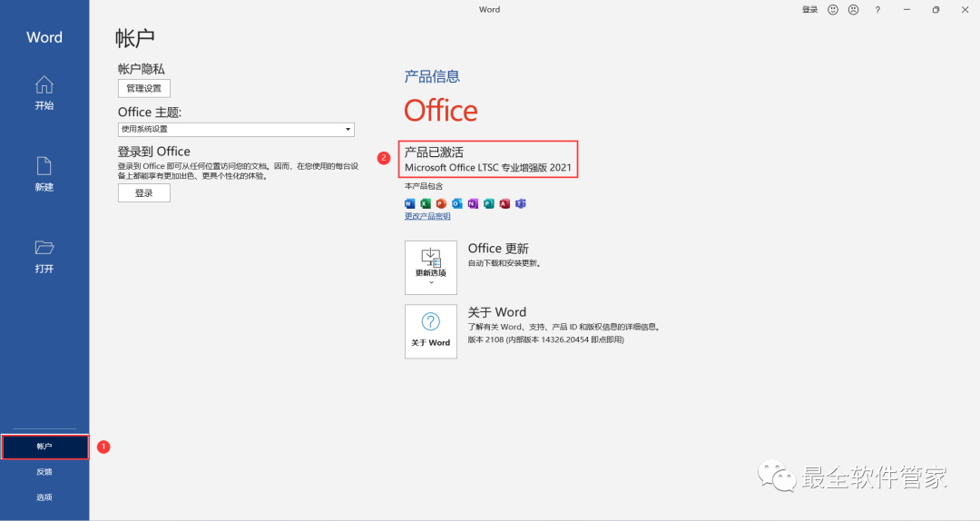Click the Teams app icon under 本产品包含
This screenshot has width=980, height=521.
pyautogui.click(x=521, y=203)
